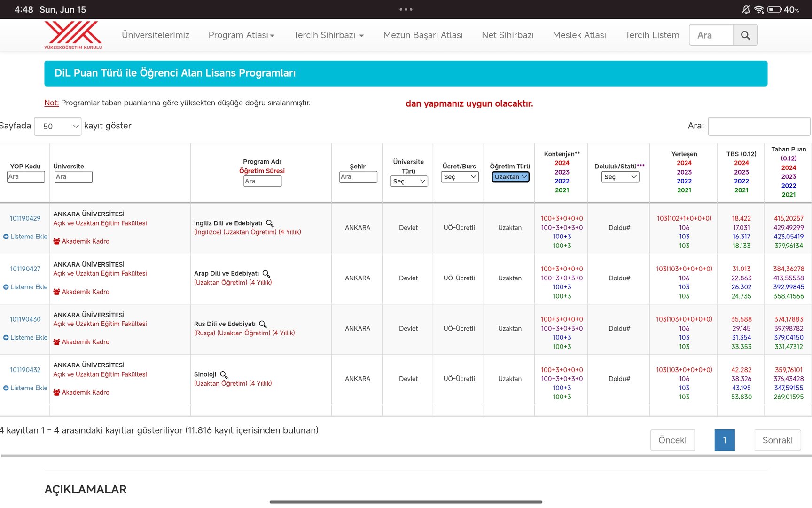
Task: Click the Not: underlined note label
Action: pyautogui.click(x=52, y=103)
